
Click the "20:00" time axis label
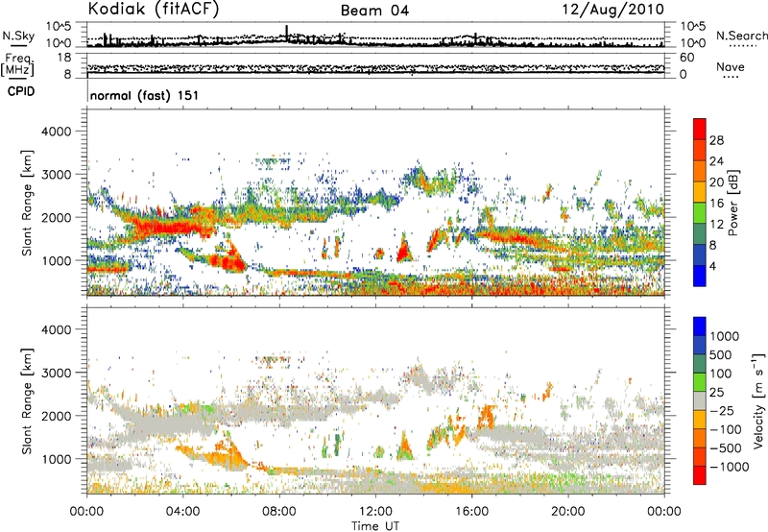(567, 512)
